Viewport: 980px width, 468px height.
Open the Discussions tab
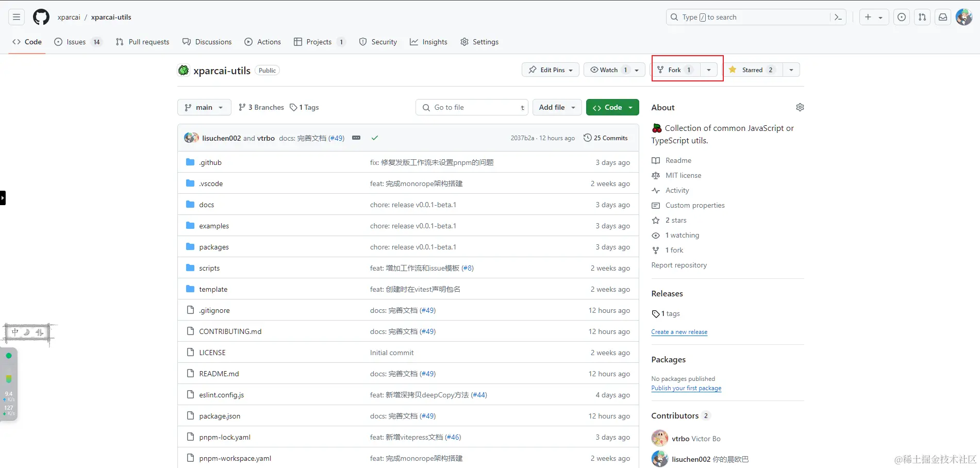pyautogui.click(x=207, y=42)
